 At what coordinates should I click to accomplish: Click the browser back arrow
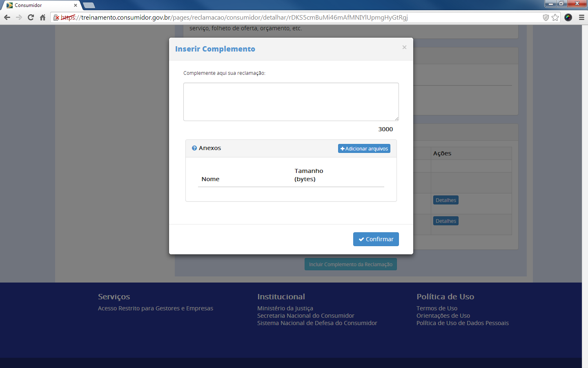[x=7, y=17]
